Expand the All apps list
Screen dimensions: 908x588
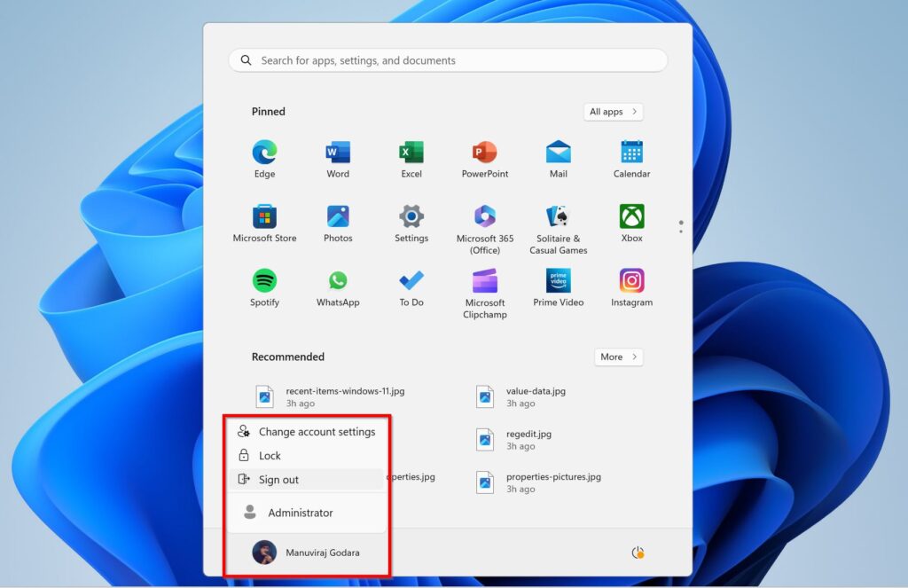pos(613,111)
